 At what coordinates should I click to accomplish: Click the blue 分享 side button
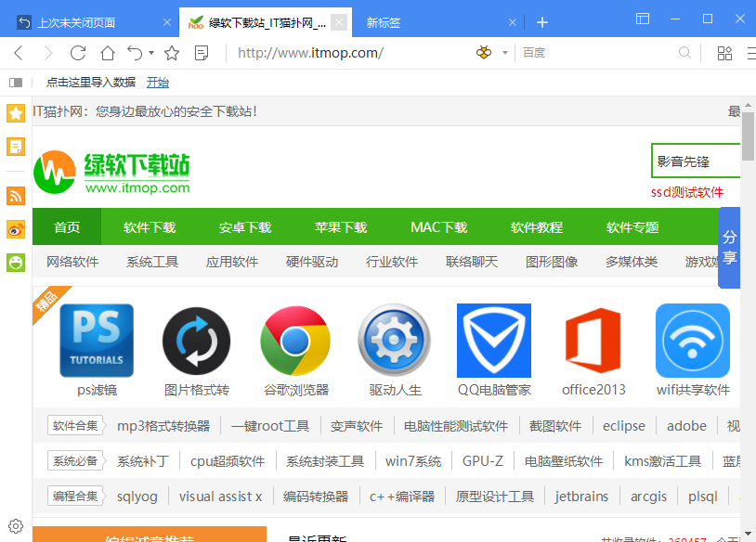pyautogui.click(x=729, y=248)
